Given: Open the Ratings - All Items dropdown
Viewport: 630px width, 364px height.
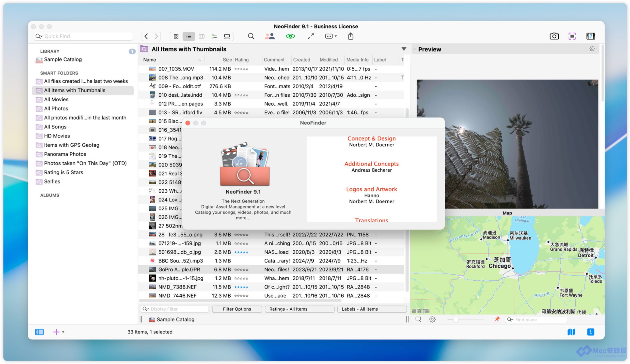Looking at the screenshot, I should click(x=299, y=309).
